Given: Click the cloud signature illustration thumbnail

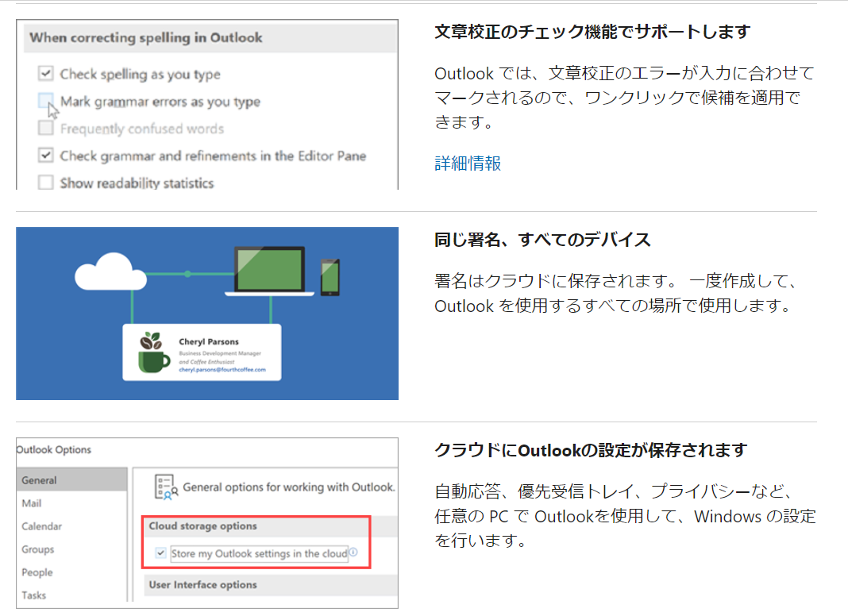Looking at the screenshot, I should (x=207, y=313).
